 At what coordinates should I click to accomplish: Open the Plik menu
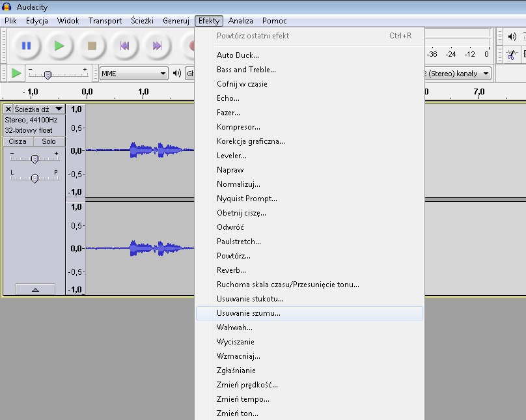10,21
